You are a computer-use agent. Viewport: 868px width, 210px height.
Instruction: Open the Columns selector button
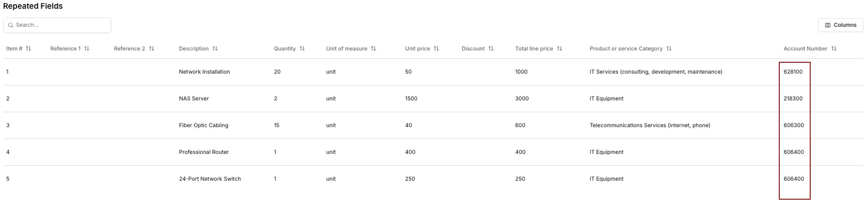click(840, 25)
